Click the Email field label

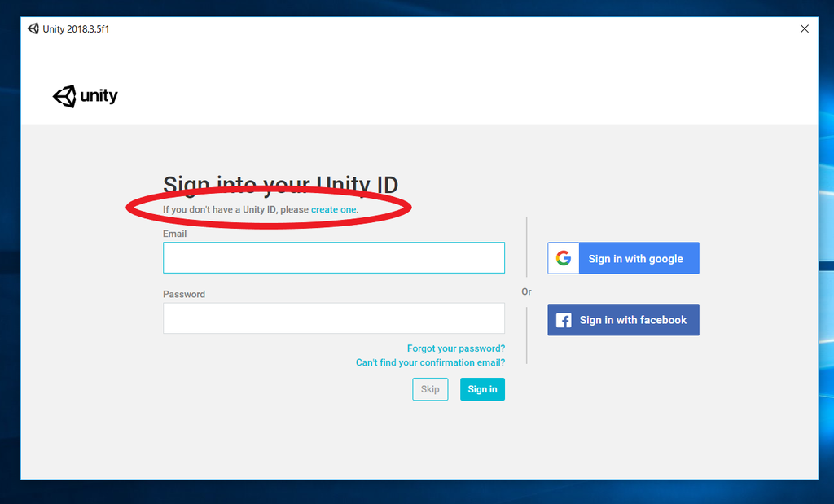point(174,234)
